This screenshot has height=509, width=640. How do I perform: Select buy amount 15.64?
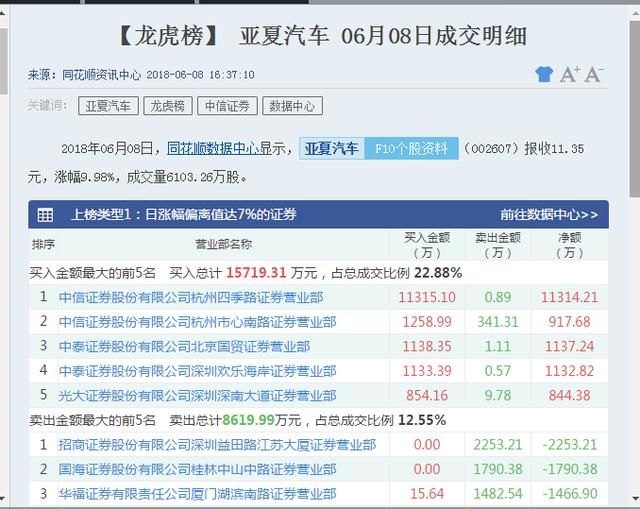[x=427, y=494]
